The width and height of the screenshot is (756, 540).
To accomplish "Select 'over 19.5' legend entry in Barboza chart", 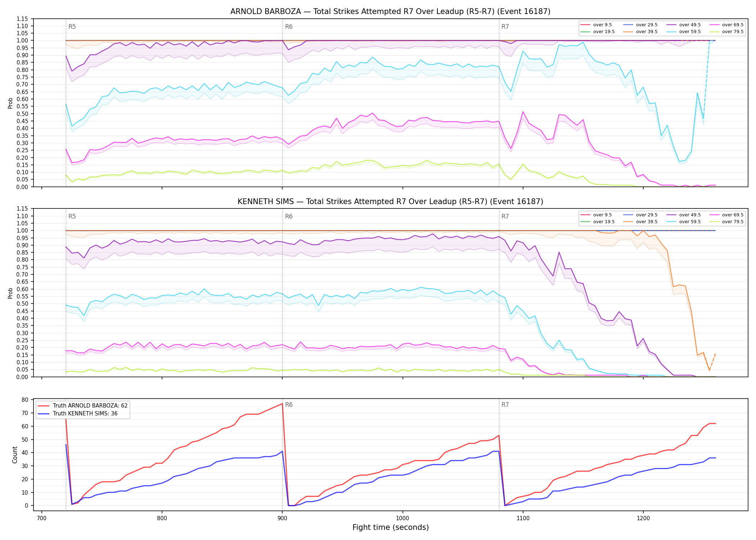I will (598, 32).
